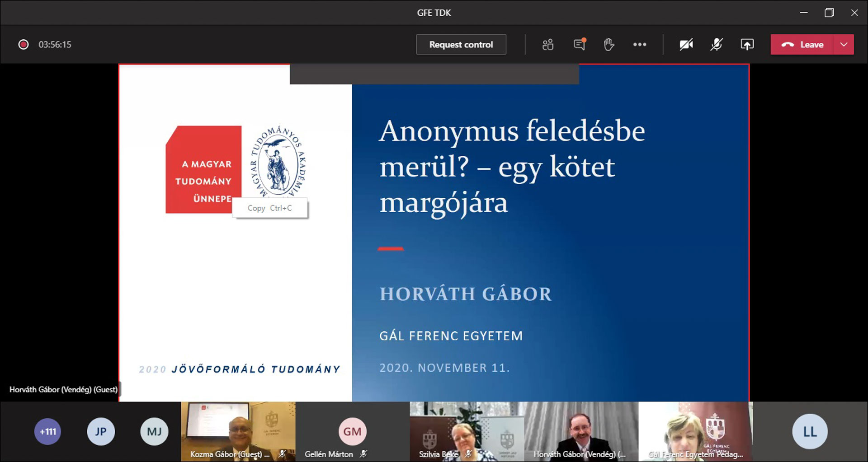Screen dimensions: 868x462
Task: Select the LL participant avatar
Action: pyautogui.click(x=810, y=431)
